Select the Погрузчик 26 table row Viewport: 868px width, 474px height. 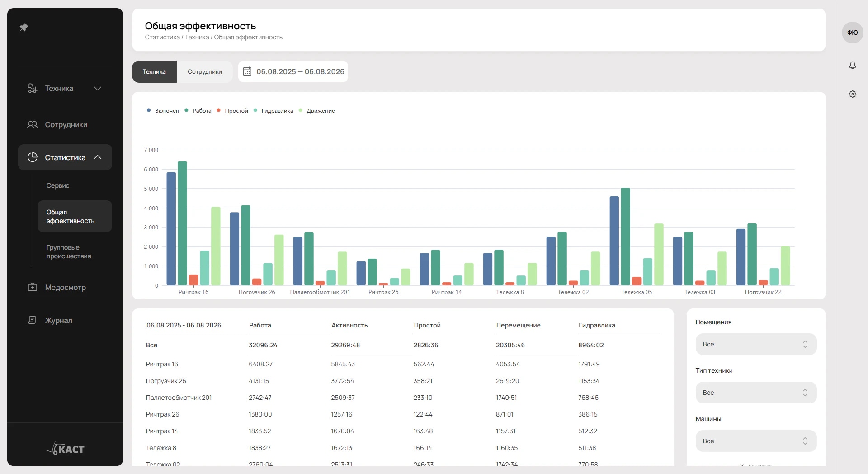[x=403, y=381]
